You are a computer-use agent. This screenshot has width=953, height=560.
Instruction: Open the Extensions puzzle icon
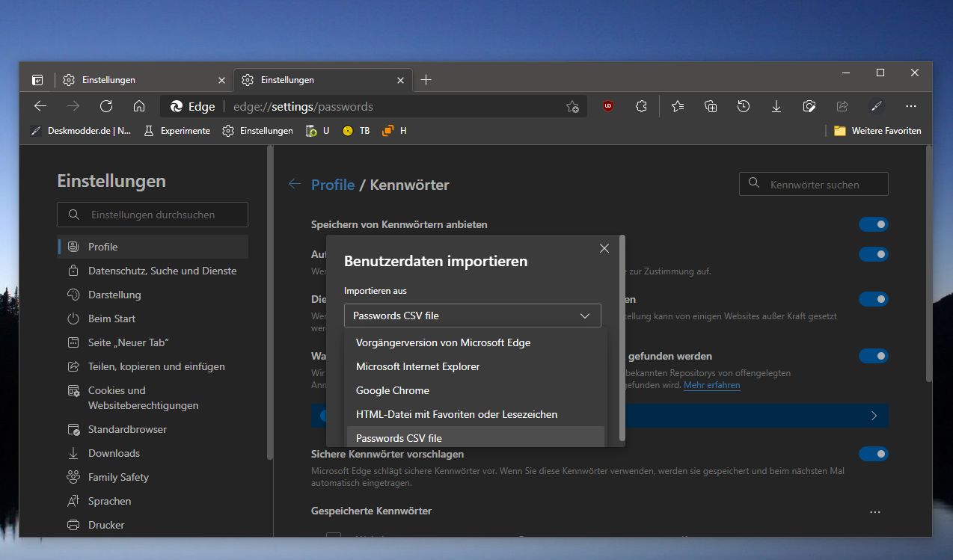tap(641, 106)
